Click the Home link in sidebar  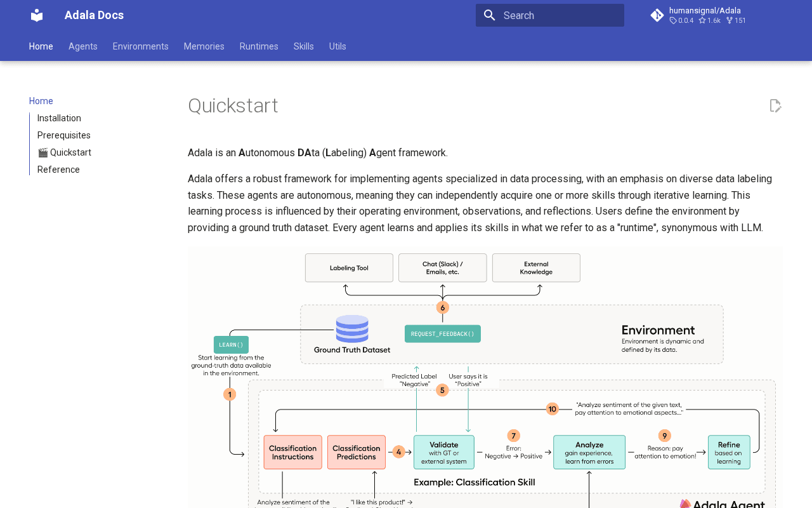[41, 101]
